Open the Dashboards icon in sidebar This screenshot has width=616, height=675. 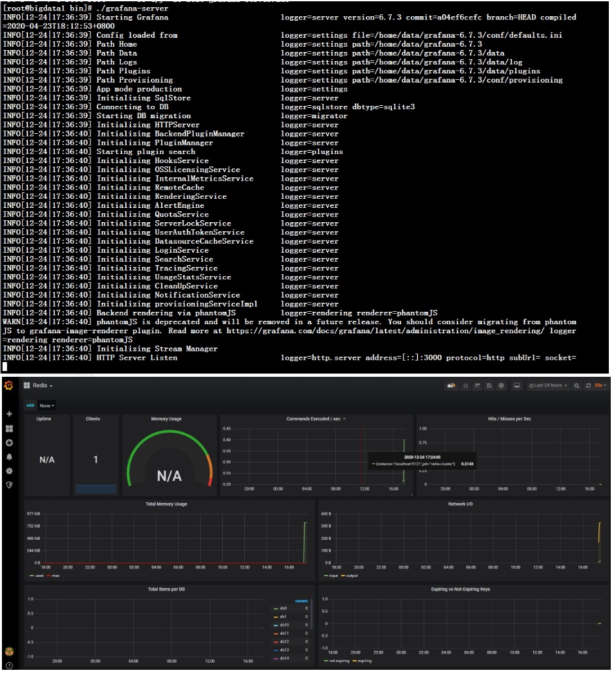9,428
